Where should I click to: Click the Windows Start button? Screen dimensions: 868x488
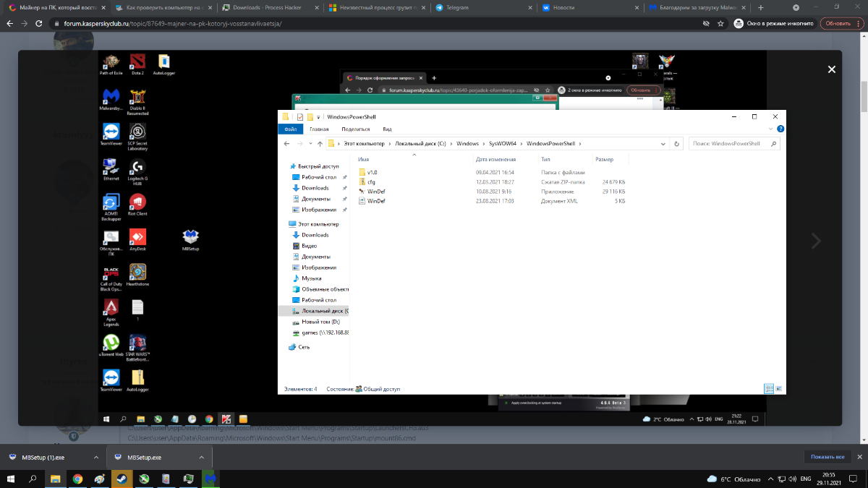click(12, 479)
